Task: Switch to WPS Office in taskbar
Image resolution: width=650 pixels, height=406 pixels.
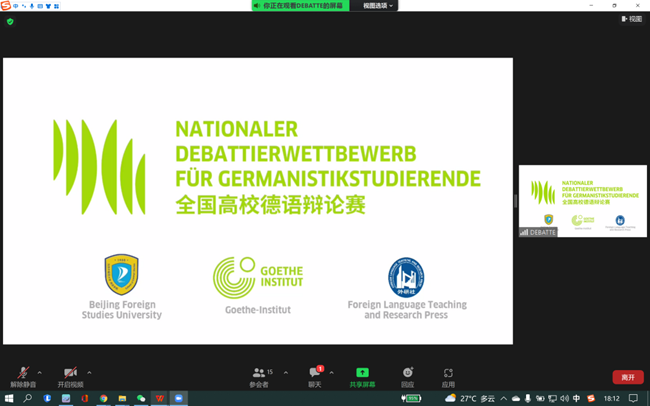Action: pos(160,399)
